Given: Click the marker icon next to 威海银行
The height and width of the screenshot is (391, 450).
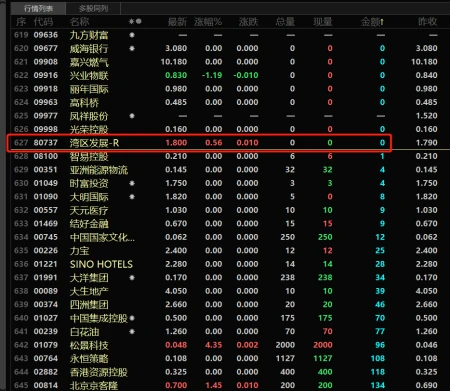Looking at the screenshot, I should coord(132,48).
